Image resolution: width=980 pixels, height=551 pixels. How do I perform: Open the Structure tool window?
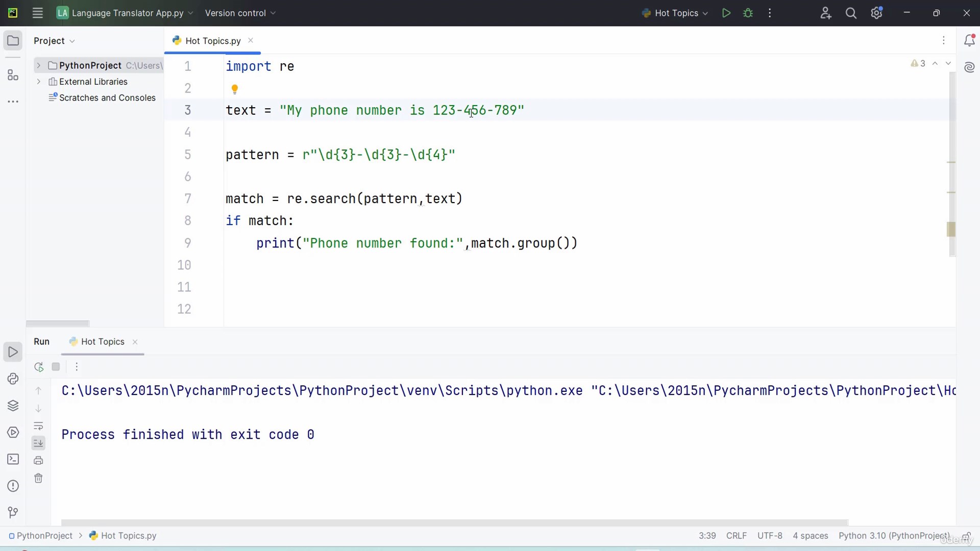click(x=13, y=76)
